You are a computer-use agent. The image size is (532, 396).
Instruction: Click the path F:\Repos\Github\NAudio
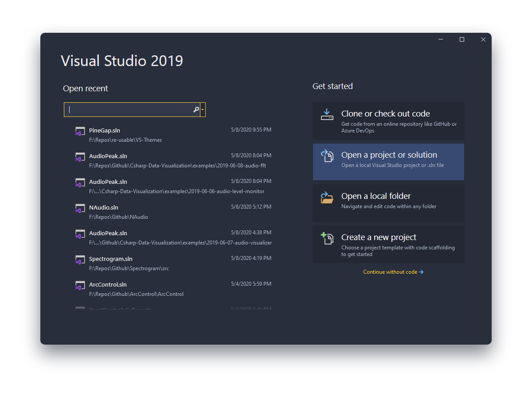pyautogui.click(x=118, y=217)
